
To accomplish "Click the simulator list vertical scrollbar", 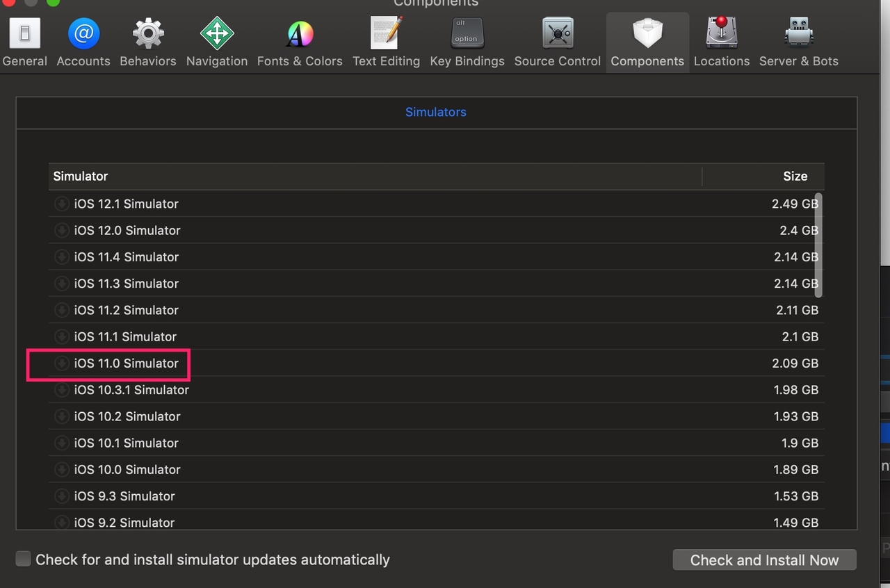I will (x=818, y=245).
